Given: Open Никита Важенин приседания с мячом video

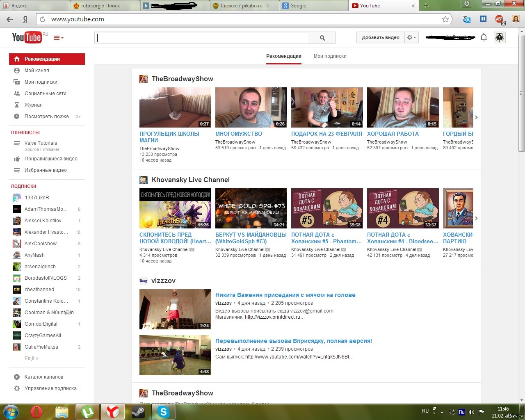Looking at the screenshot, I should click(x=285, y=295).
